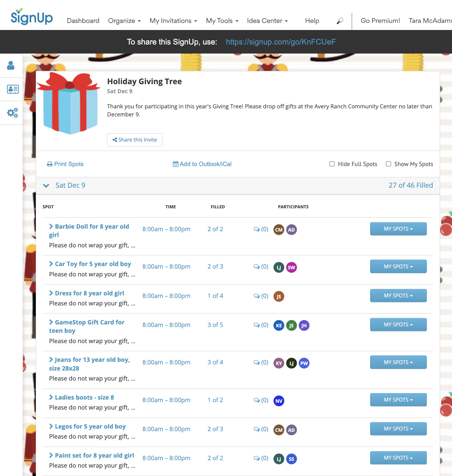This screenshot has height=476, width=452.
Task: Click the KE participant avatar
Action: (x=279, y=325)
